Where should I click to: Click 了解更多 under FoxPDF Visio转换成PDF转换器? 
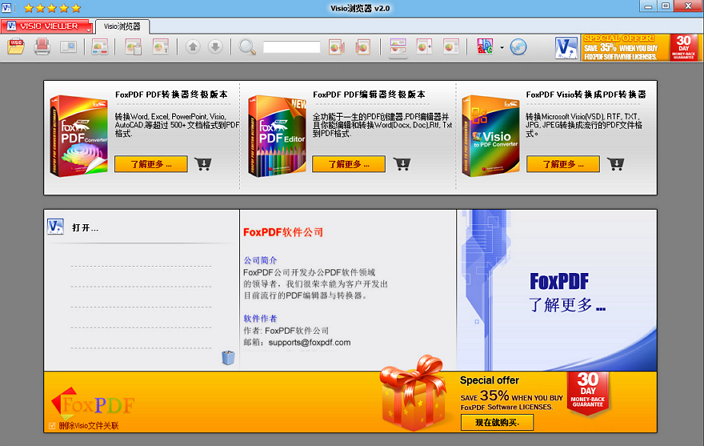[x=563, y=164]
